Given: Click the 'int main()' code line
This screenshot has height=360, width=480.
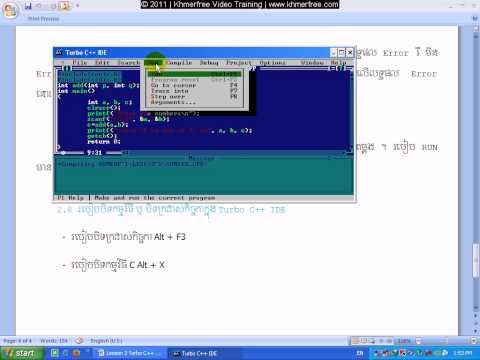Looking at the screenshot, I should point(76,91).
